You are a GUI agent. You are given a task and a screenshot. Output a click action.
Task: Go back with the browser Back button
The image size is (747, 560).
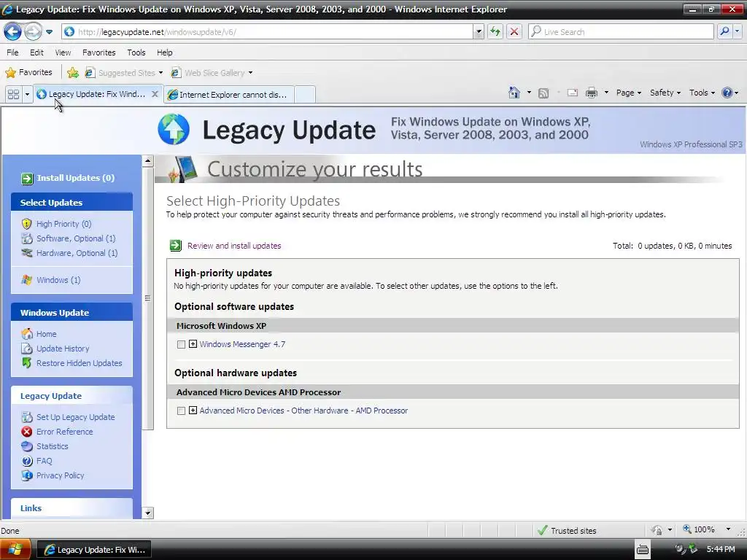(x=13, y=32)
